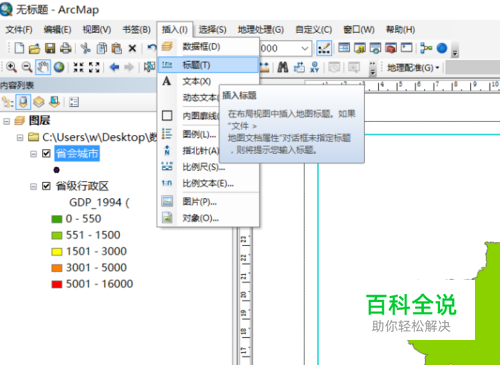This screenshot has height=365, width=500.
Task: Select the Pan hand tool
Action: [43, 67]
